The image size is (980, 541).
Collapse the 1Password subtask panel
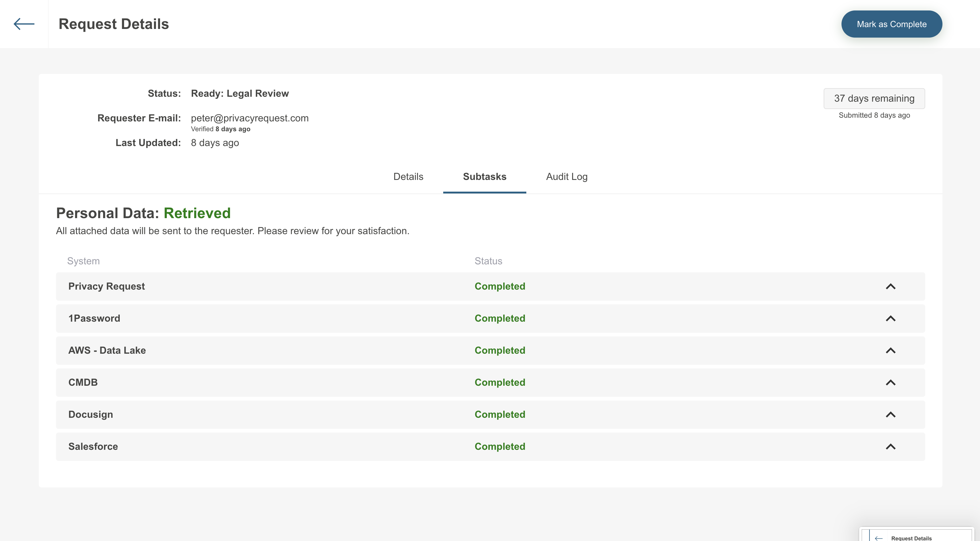pyautogui.click(x=891, y=318)
